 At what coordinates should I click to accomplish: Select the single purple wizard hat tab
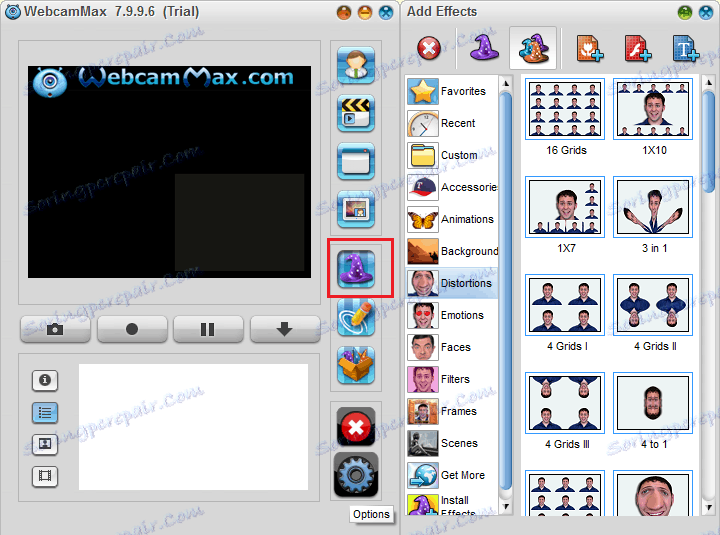484,48
